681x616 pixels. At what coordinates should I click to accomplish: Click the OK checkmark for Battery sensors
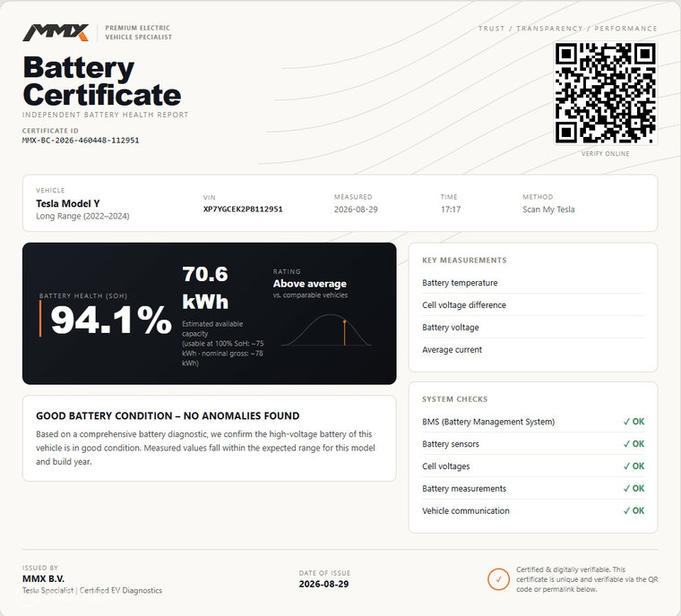coord(634,444)
